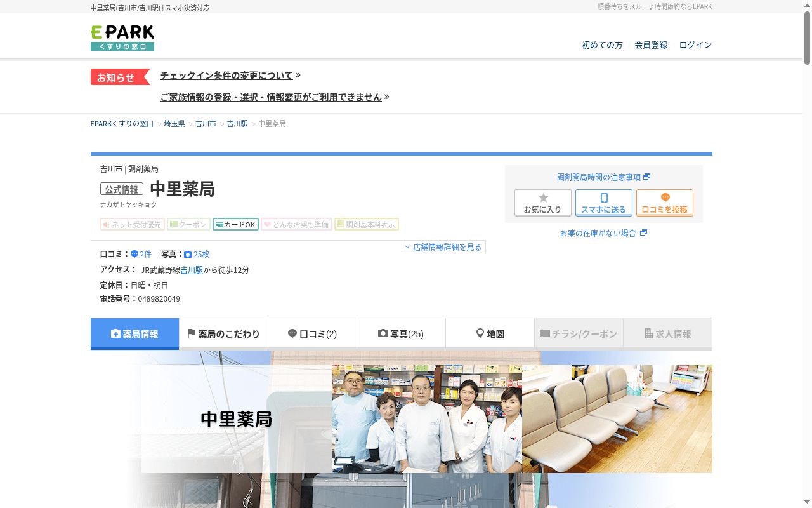Go to 埼玉県 breadcrumb

pyautogui.click(x=174, y=124)
